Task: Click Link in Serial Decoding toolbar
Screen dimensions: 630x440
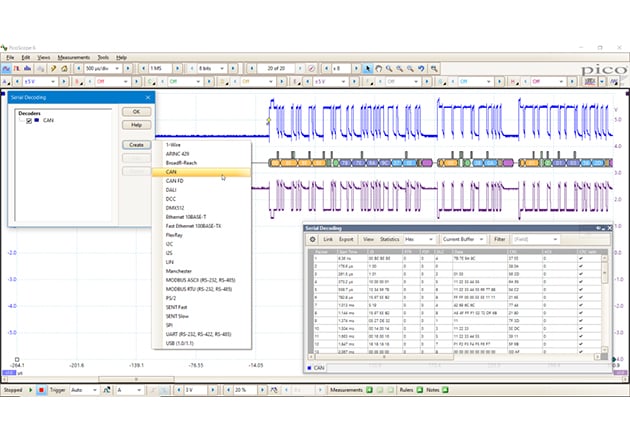Action: (x=328, y=239)
